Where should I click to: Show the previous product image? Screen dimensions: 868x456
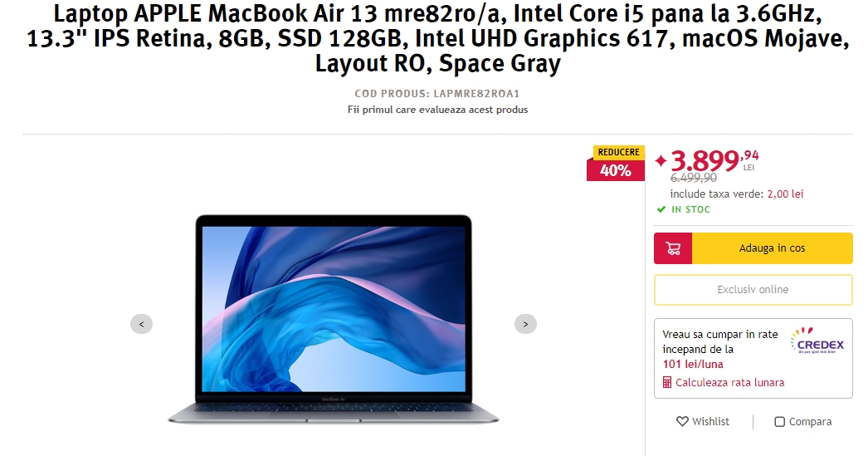[141, 324]
